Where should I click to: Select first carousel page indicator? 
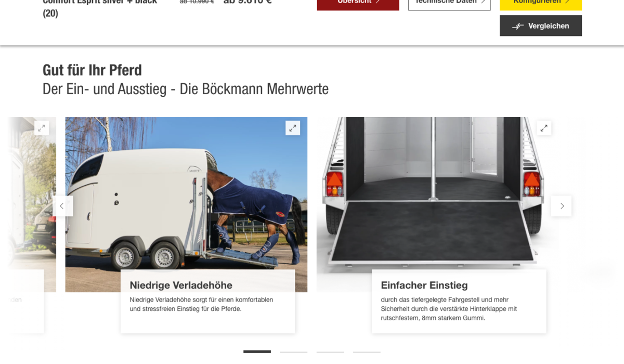[257, 352]
